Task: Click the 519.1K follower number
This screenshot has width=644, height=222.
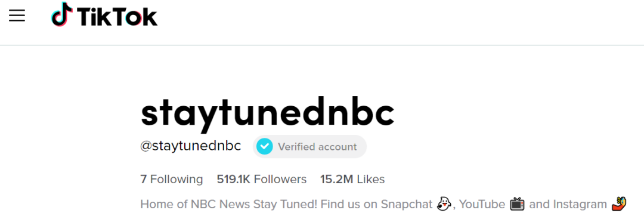Action: (x=233, y=179)
